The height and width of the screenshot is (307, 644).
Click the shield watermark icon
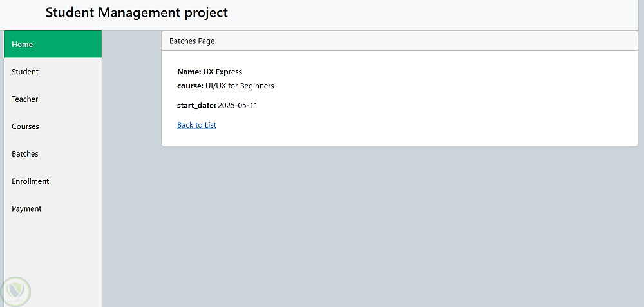tap(15, 292)
